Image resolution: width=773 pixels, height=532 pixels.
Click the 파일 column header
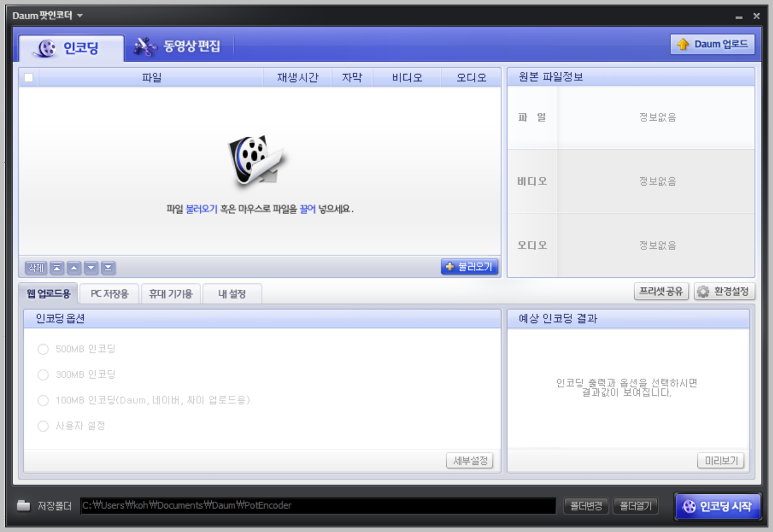(x=152, y=77)
